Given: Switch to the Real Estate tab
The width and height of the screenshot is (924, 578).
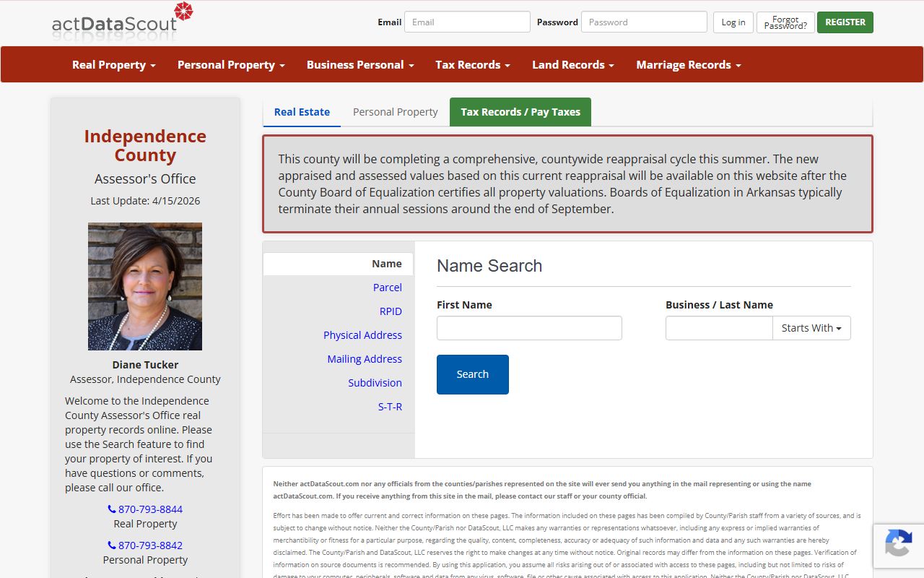Looking at the screenshot, I should tap(302, 112).
